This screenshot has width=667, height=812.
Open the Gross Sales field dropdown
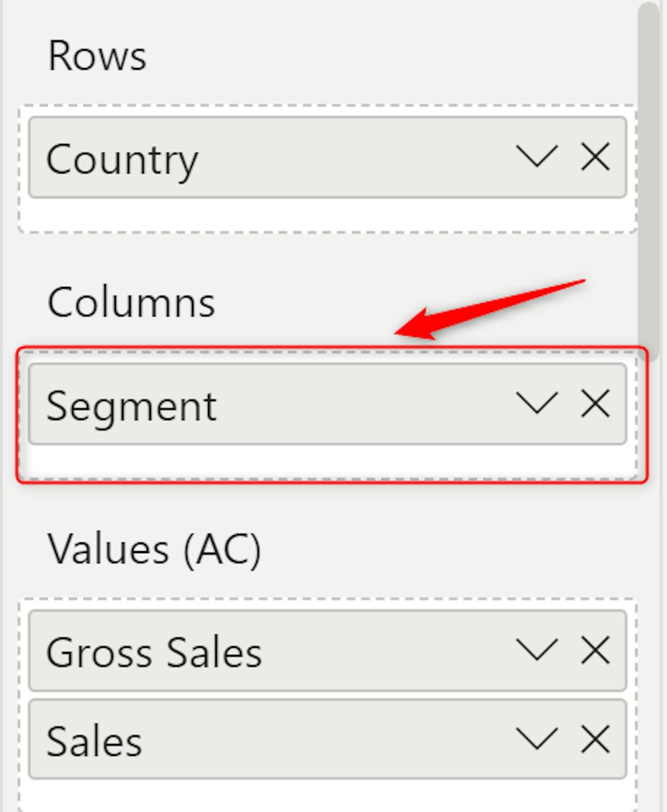(x=537, y=651)
